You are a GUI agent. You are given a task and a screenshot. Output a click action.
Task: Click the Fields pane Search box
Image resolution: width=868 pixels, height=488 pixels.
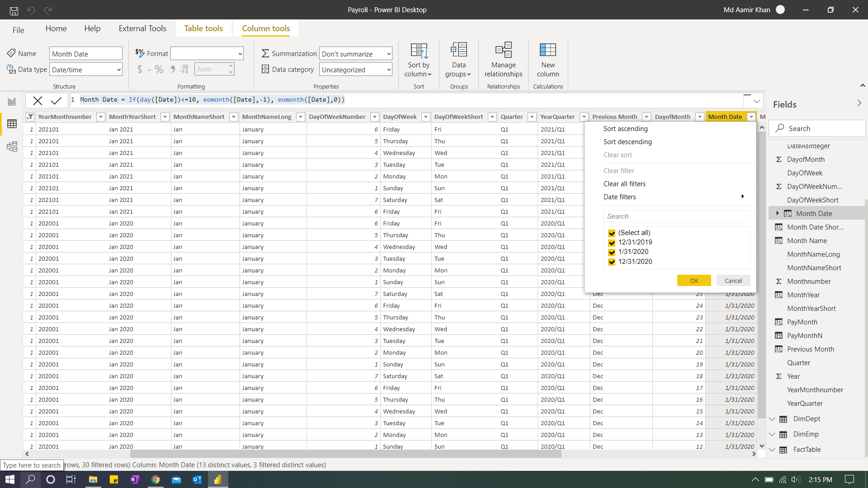click(816, 128)
